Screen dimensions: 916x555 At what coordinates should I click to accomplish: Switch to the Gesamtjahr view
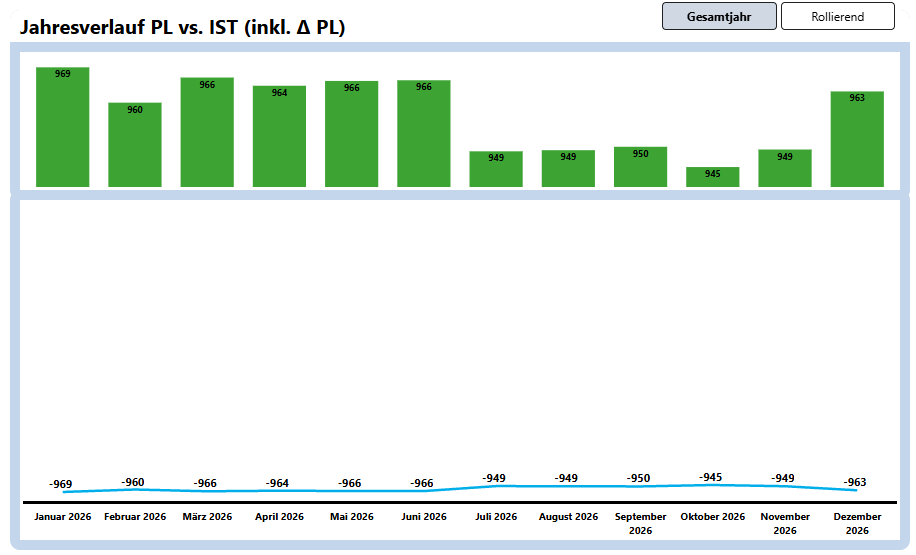click(719, 16)
